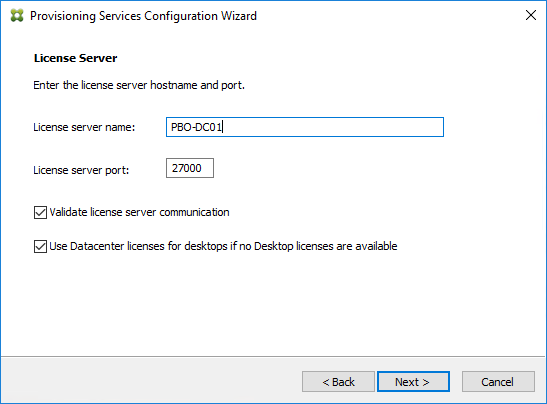Click the wizard title bar text
Screen dimensions: 547x404
pos(143,16)
